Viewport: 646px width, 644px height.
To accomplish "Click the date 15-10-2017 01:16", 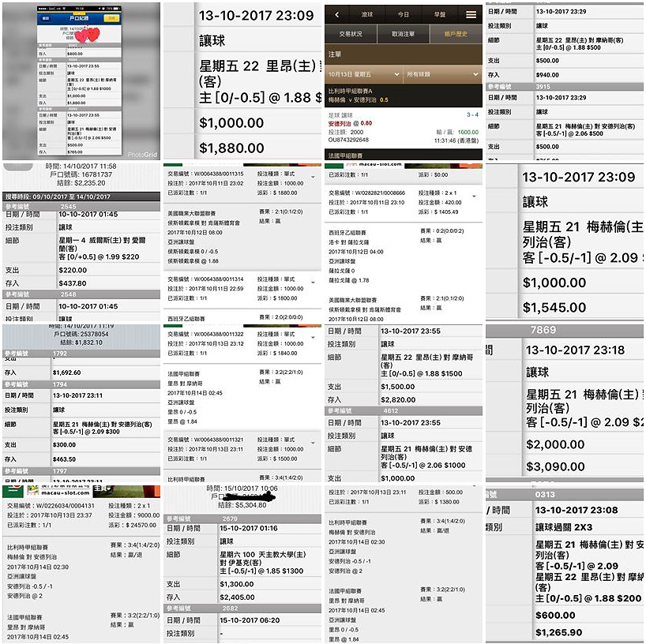I will tap(249, 528).
